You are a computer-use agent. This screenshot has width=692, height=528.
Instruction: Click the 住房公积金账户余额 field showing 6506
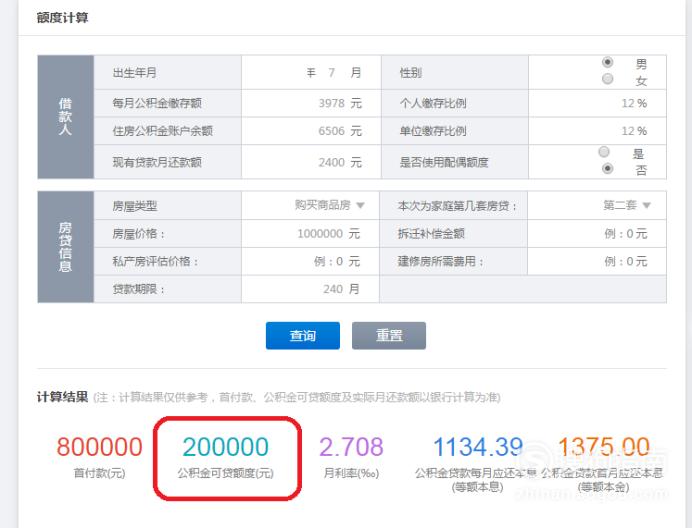tap(311, 131)
